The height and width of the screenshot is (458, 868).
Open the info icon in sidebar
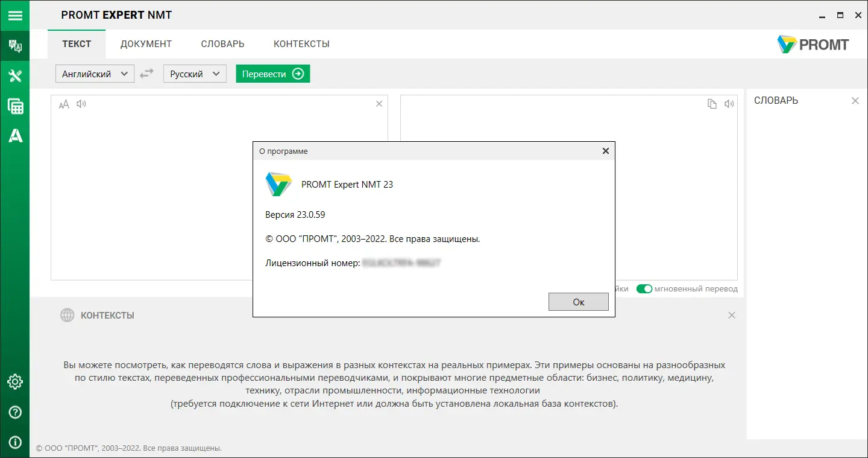coord(15,442)
